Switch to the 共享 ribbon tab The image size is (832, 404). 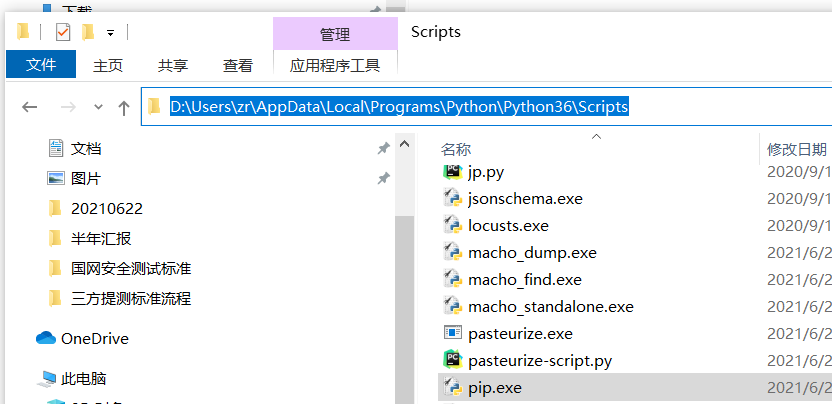click(x=172, y=65)
